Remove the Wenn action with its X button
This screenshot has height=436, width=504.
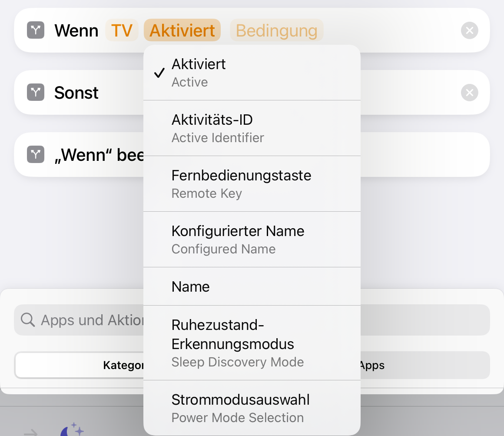[469, 30]
